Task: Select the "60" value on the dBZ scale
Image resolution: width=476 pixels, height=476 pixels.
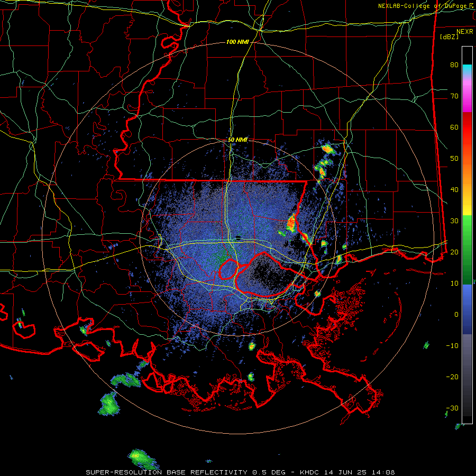Action: [x=454, y=127]
